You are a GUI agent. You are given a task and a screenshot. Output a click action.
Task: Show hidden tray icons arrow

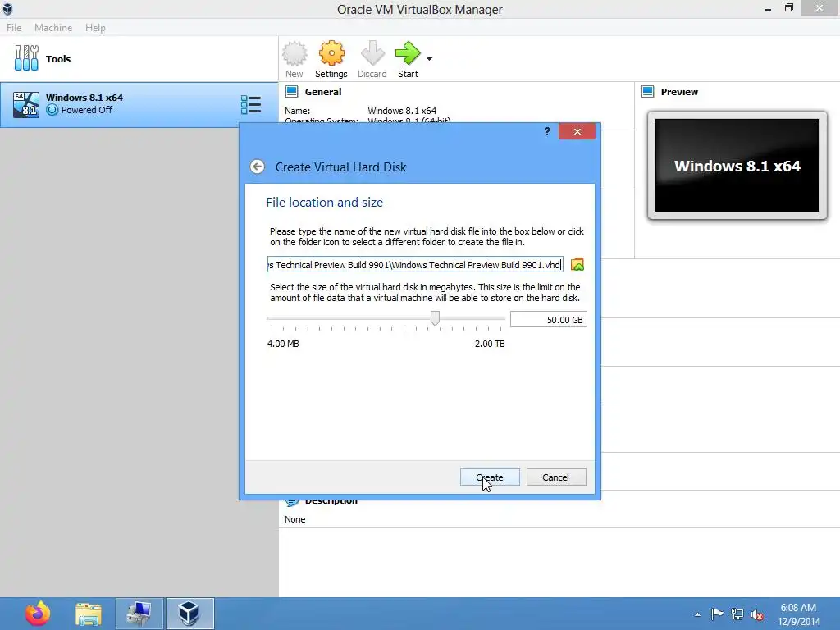tap(697, 614)
